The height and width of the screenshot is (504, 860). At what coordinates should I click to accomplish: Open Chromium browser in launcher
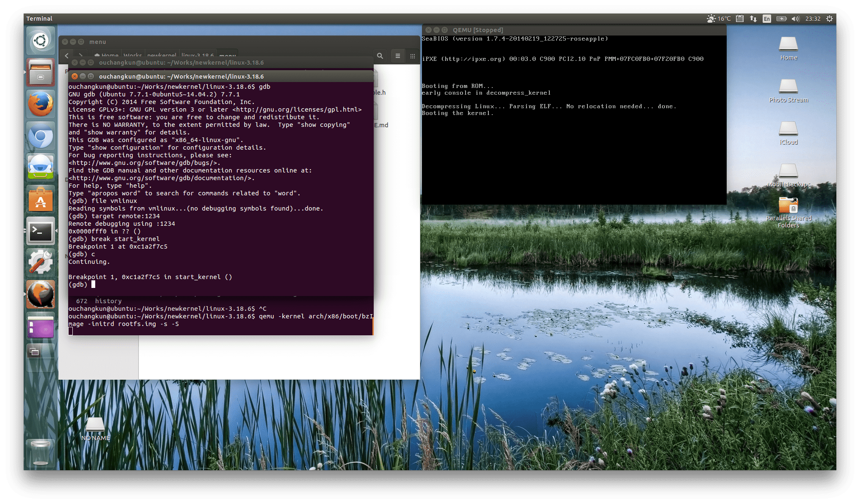pyautogui.click(x=41, y=136)
